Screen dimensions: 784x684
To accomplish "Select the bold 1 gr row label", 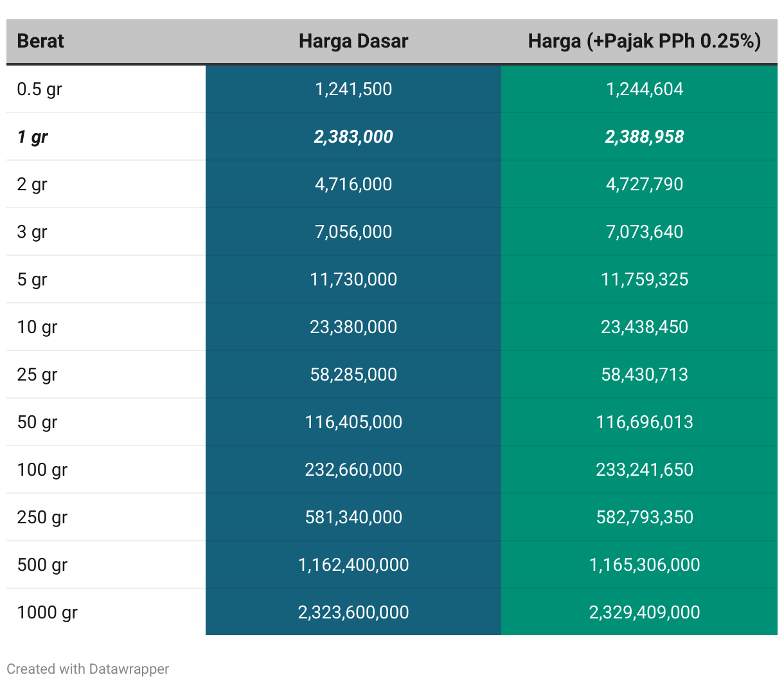I will [x=33, y=136].
